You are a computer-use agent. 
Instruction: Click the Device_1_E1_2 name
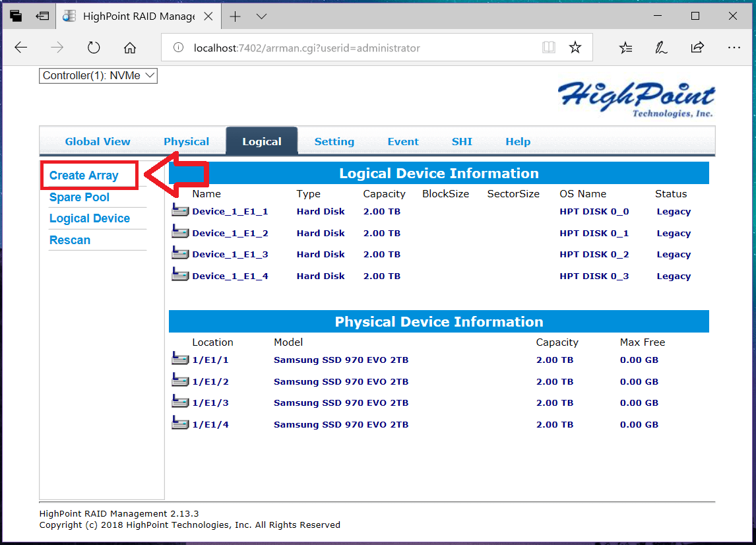pos(230,233)
